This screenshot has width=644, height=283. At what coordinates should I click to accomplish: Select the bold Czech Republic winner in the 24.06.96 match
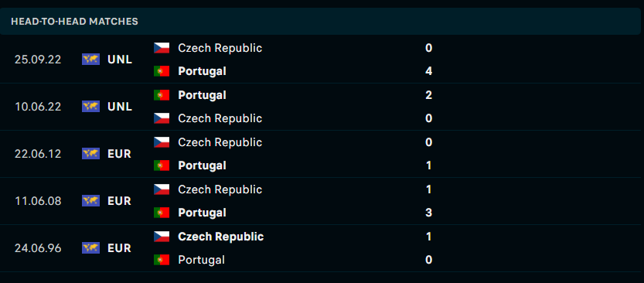coord(220,237)
